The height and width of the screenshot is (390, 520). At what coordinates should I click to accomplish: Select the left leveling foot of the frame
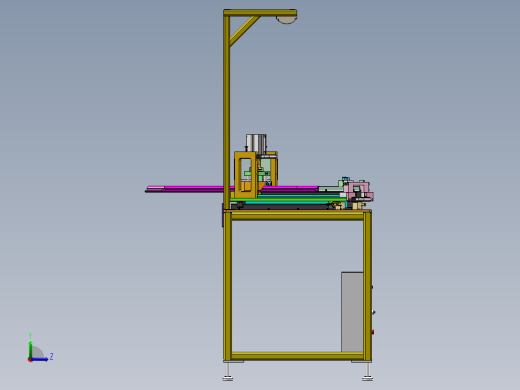point(228,372)
